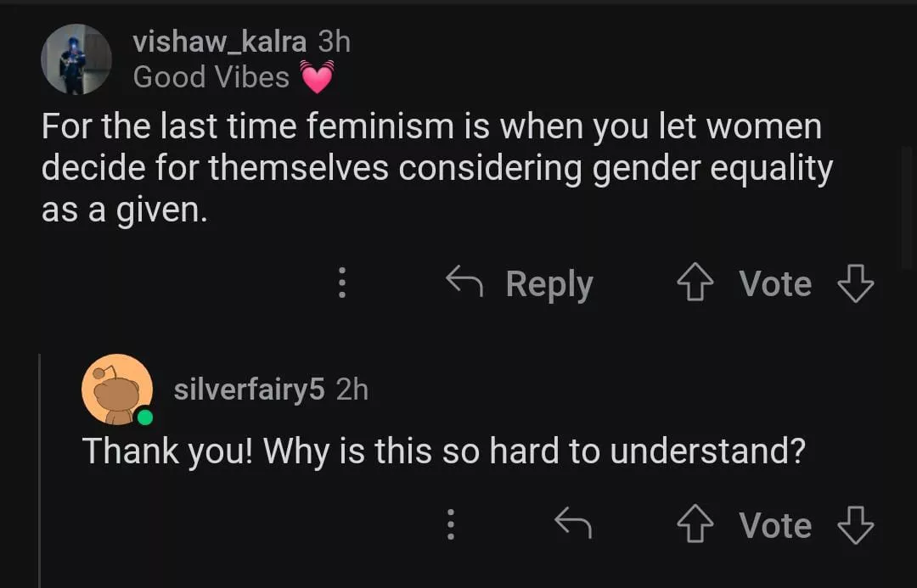Upvote silverfairy5's reply
The height and width of the screenshot is (588, 917).
pyautogui.click(x=695, y=525)
